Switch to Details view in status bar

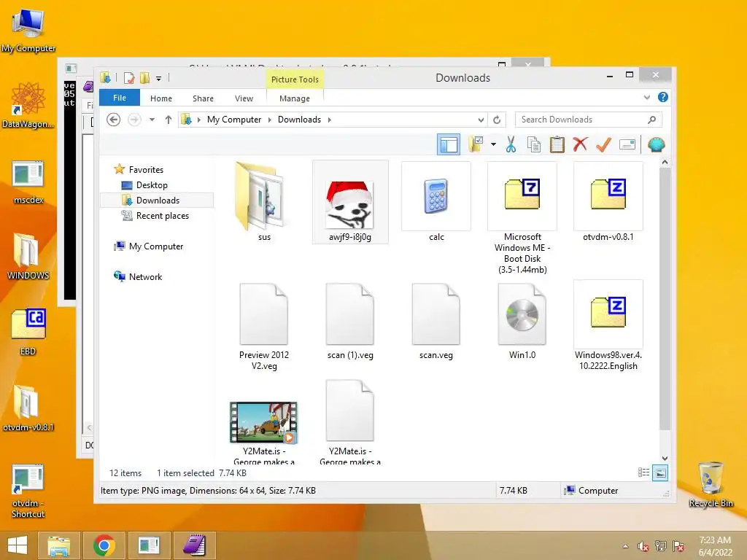643,472
